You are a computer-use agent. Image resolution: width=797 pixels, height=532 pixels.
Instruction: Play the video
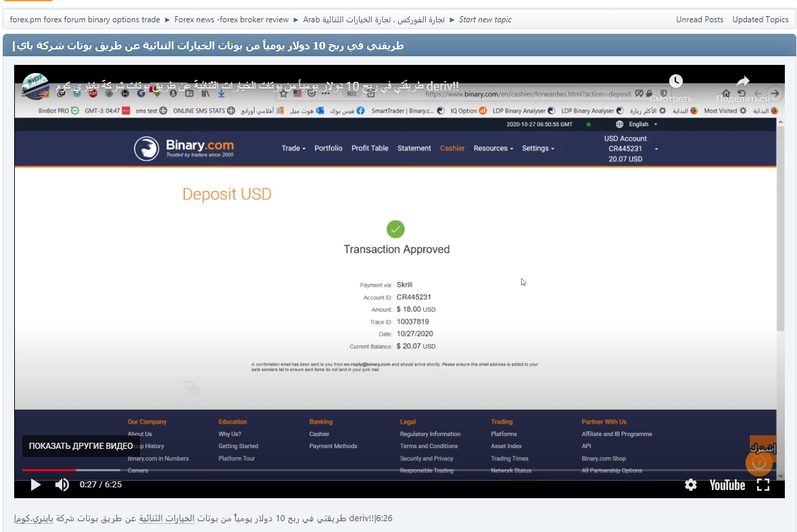(35, 485)
